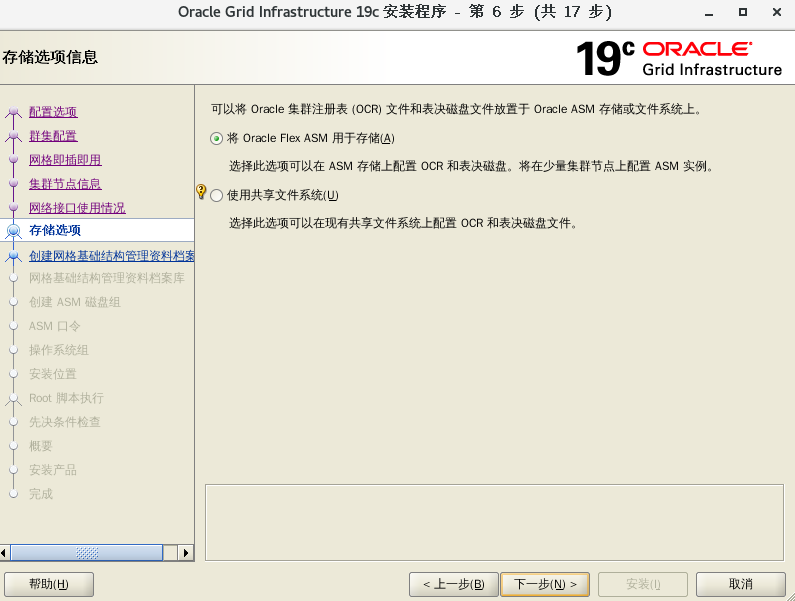
Task: Click the Flex ASM option description text
Action: click(472, 166)
